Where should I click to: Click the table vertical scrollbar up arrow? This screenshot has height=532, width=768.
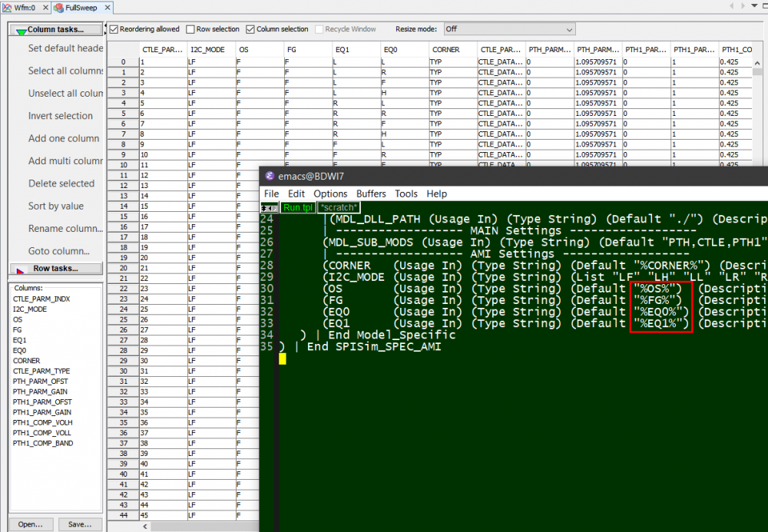758,62
